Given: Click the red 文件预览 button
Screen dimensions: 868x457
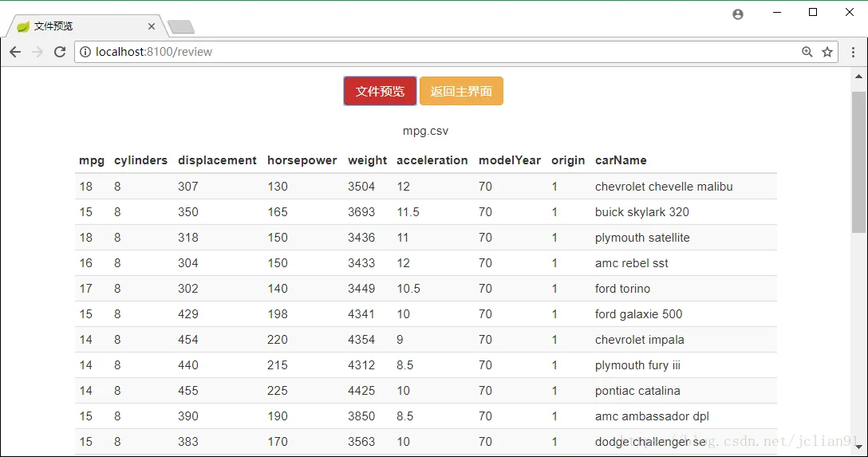Looking at the screenshot, I should 380,91.
